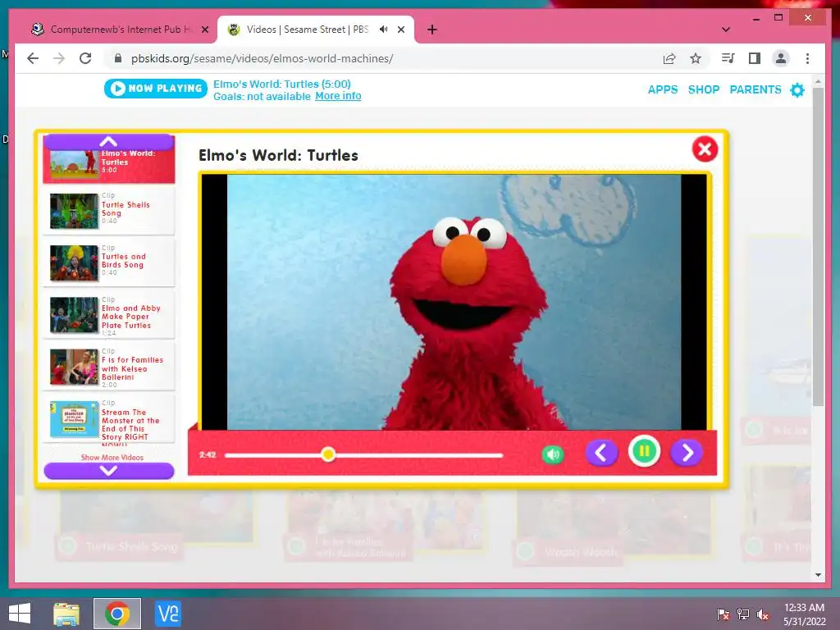Click the NOW PLAYING button
The image size is (840, 630).
pos(155,89)
